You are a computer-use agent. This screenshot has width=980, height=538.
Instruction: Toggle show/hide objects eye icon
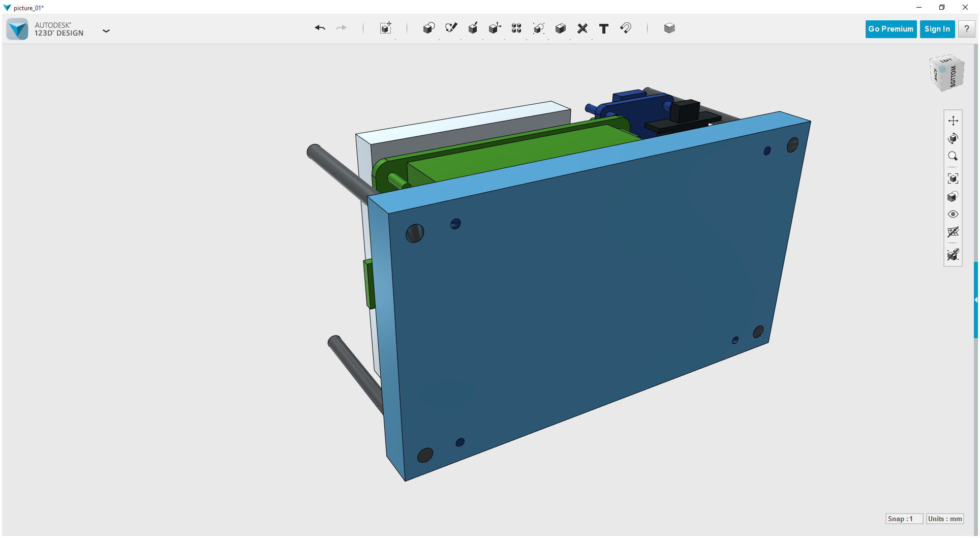click(x=953, y=214)
